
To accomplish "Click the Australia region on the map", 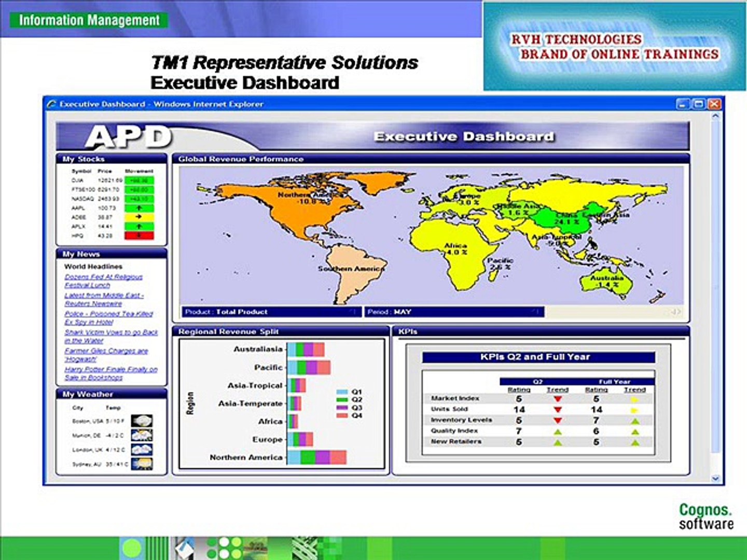I will pos(606,283).
